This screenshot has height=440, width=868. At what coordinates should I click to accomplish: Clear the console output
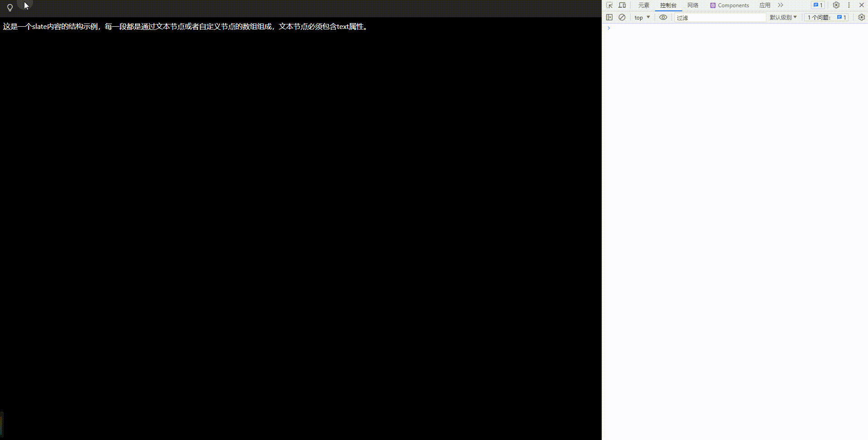point(622,17)
